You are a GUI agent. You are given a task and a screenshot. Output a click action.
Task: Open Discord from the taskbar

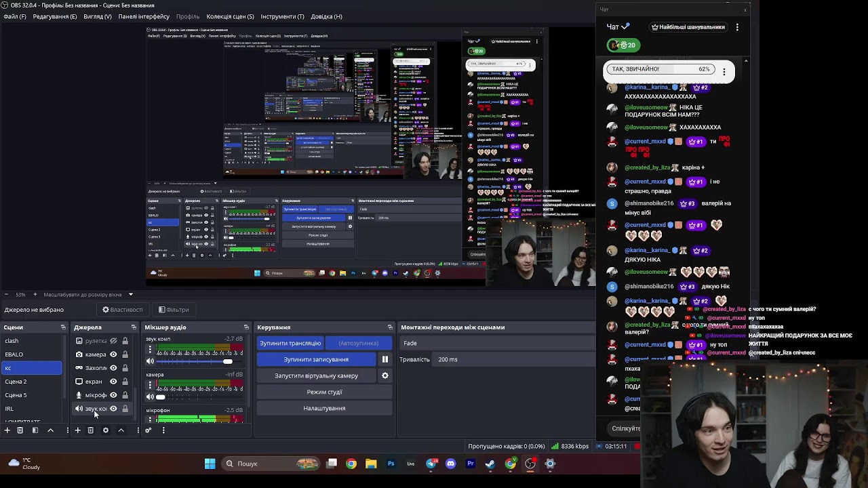click(x=451, y=464)
